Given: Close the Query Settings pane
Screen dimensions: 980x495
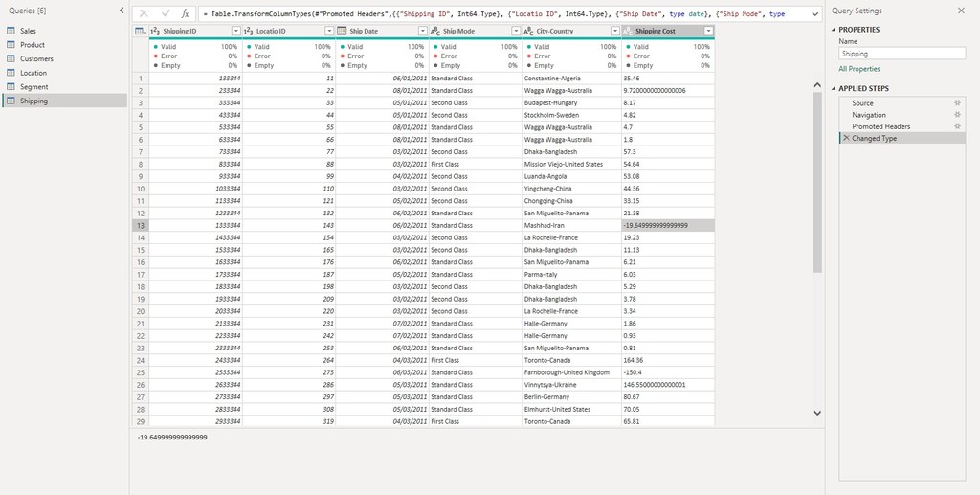Looking at the screenshot, I should [961, 11].
